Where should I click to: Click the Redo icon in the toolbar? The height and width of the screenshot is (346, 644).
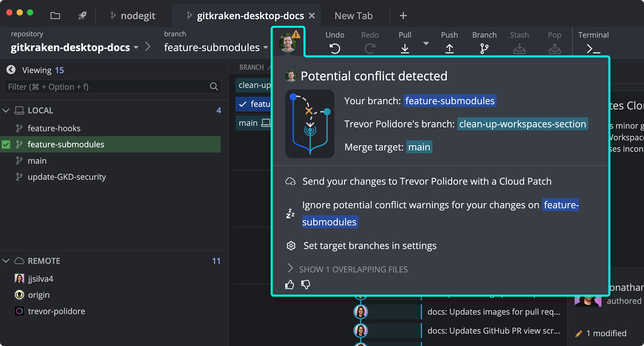click(x=369, y=48)
